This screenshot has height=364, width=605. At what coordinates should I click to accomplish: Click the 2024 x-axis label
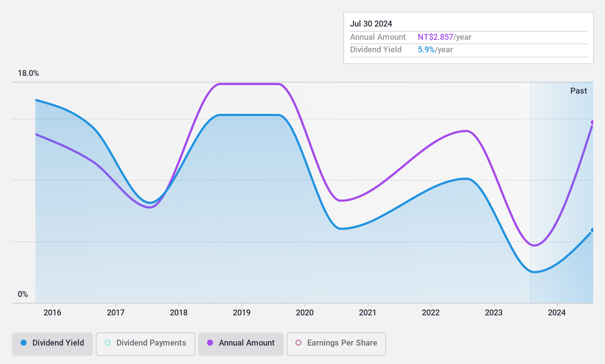click(557, 313)
